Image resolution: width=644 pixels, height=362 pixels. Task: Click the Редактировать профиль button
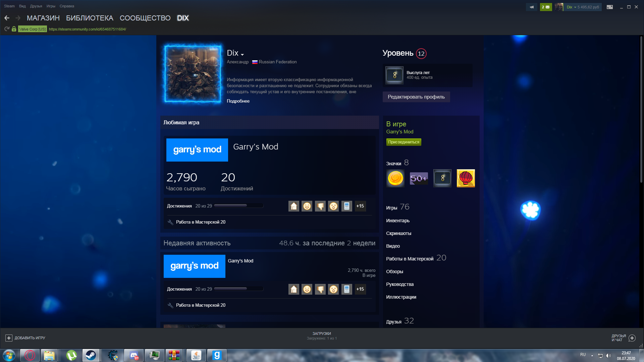click(416, 97)
